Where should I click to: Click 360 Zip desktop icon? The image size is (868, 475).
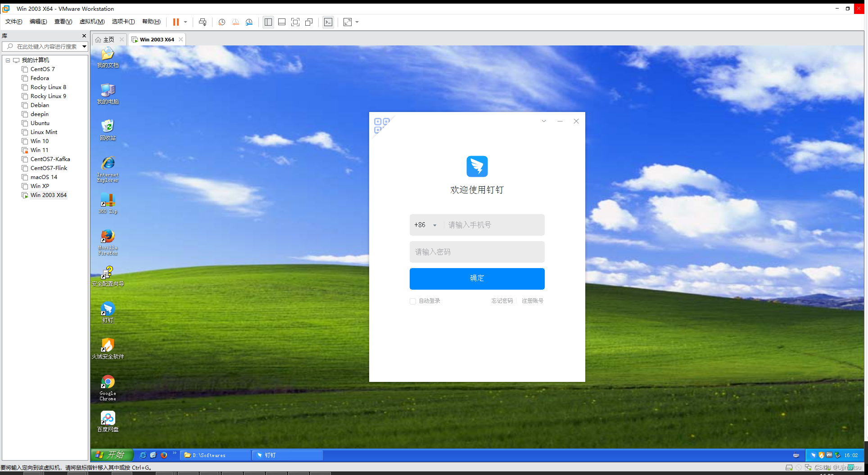[x=108, y=203]
